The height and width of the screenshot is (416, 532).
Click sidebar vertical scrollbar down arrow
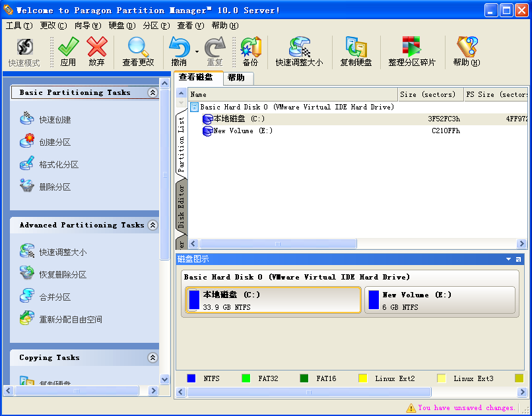point(164,379)
